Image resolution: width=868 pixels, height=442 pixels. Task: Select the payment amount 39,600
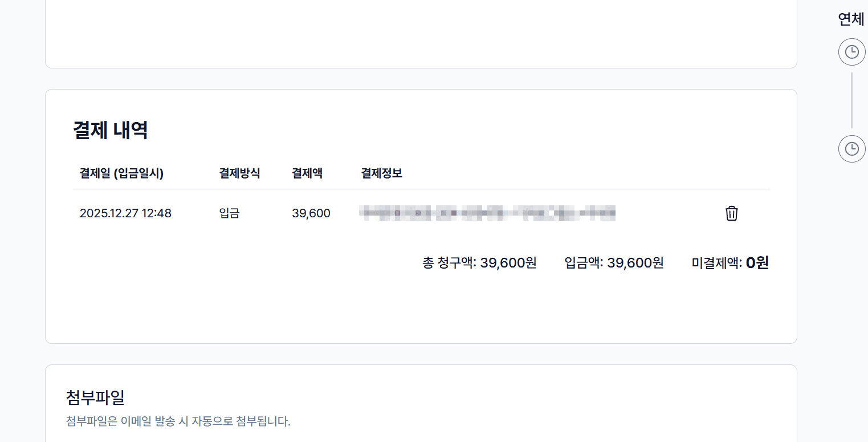tap(311, 213)
